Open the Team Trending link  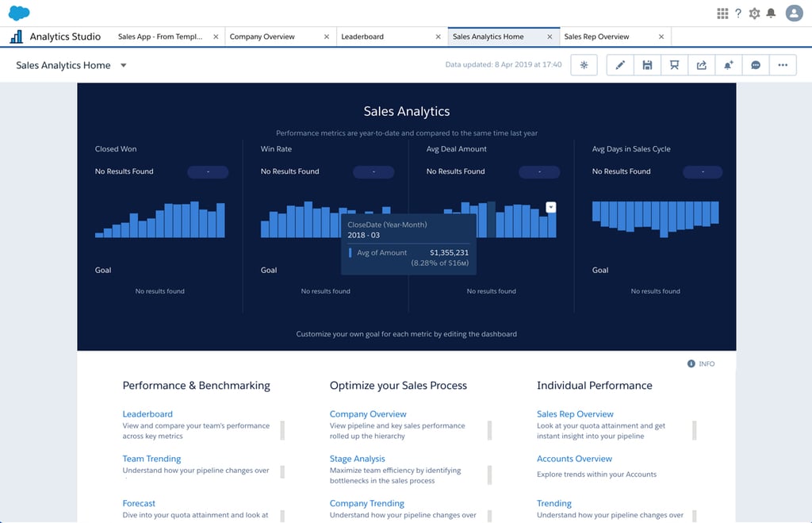(x=151, y=458)
